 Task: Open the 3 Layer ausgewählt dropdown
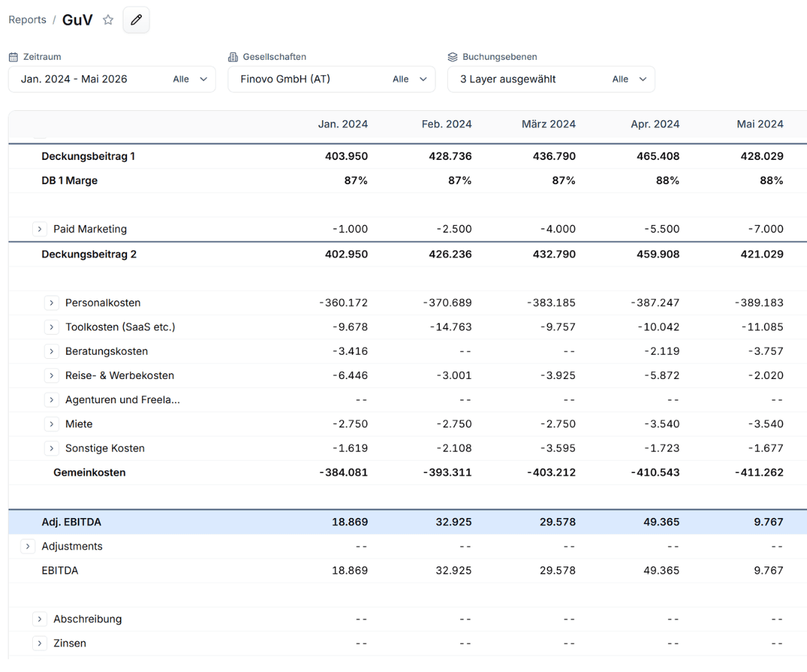[551, 79]
